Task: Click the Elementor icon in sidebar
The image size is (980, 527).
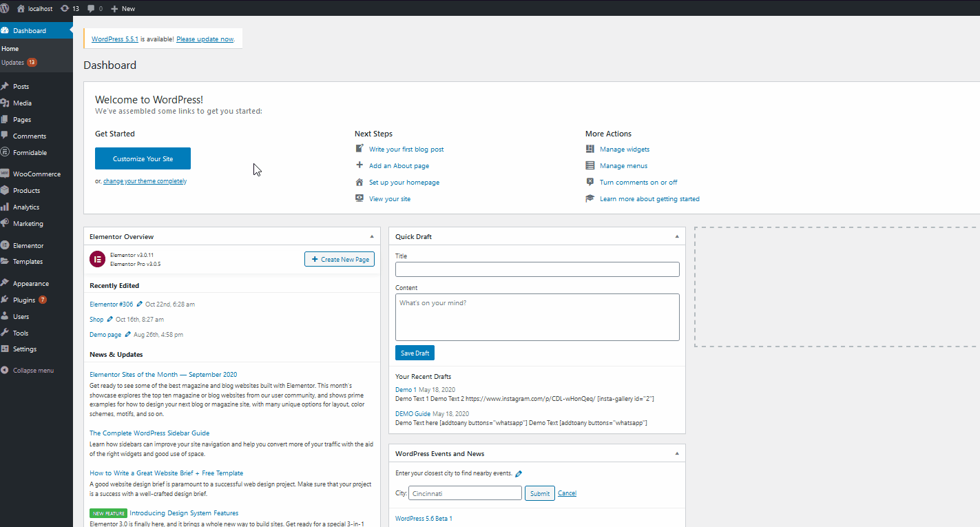Action: (x=5, y=245)
